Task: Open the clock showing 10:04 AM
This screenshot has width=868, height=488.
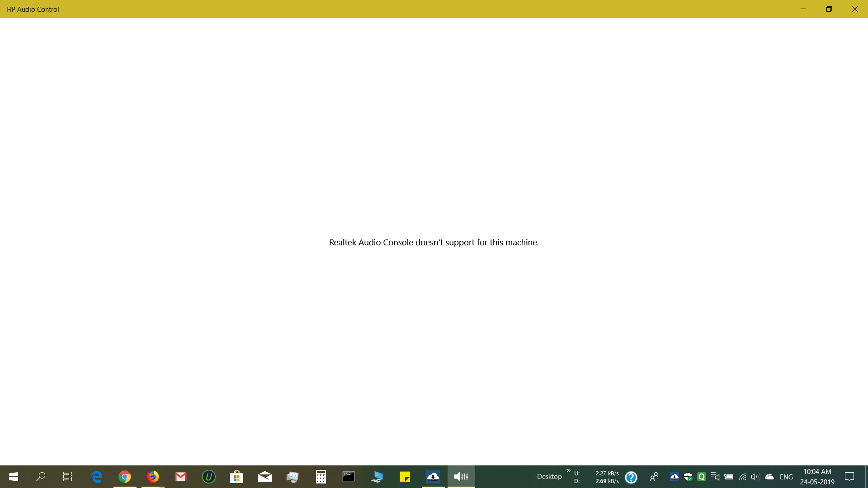Action: click(817, 477)
